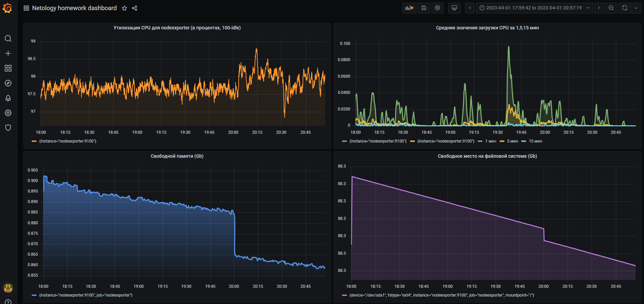644x304 pixels.
Task: Open the Configuration gear in the sidebar
Action: [x=8, y=113]
